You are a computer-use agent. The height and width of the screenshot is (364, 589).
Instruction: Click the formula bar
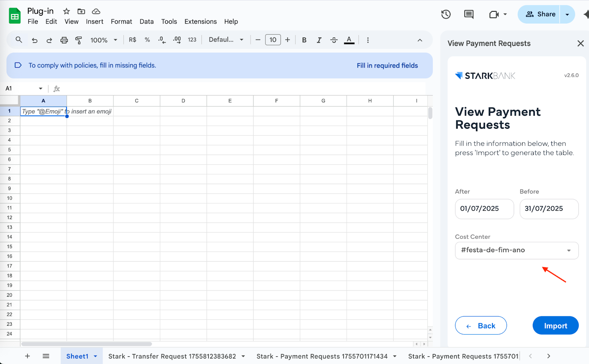click(243, 89)
